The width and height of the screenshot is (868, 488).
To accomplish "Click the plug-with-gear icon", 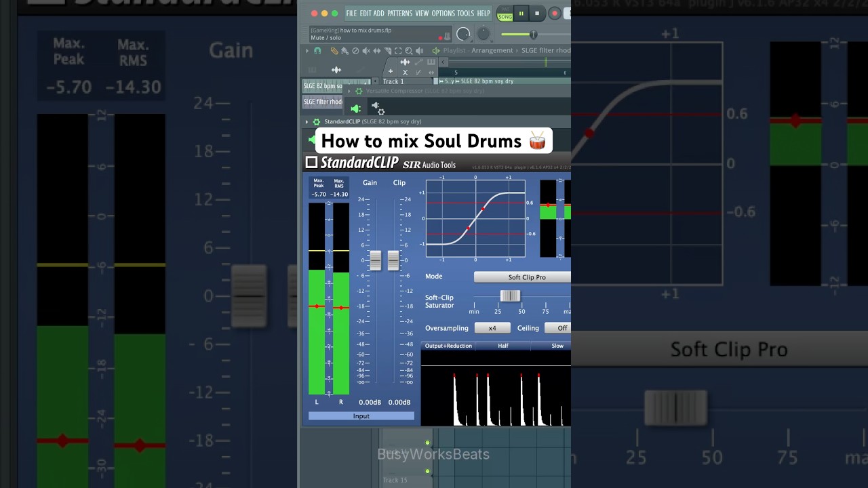I will [378, 107].
